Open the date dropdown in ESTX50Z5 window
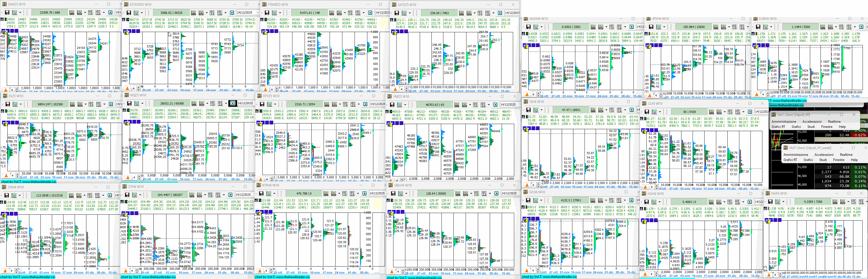The height and width of the screenshot is (279, 868). coord(258,13)
